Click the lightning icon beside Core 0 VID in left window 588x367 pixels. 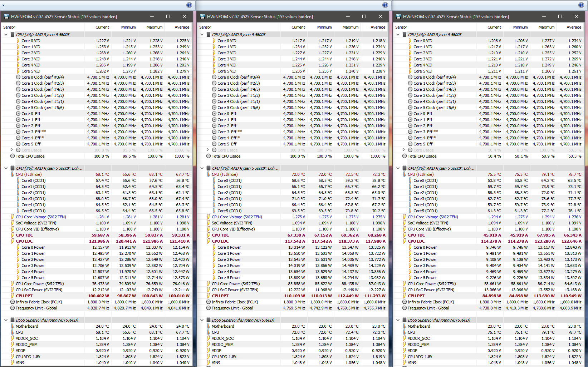pyautogui.click(x=18, y=41)
